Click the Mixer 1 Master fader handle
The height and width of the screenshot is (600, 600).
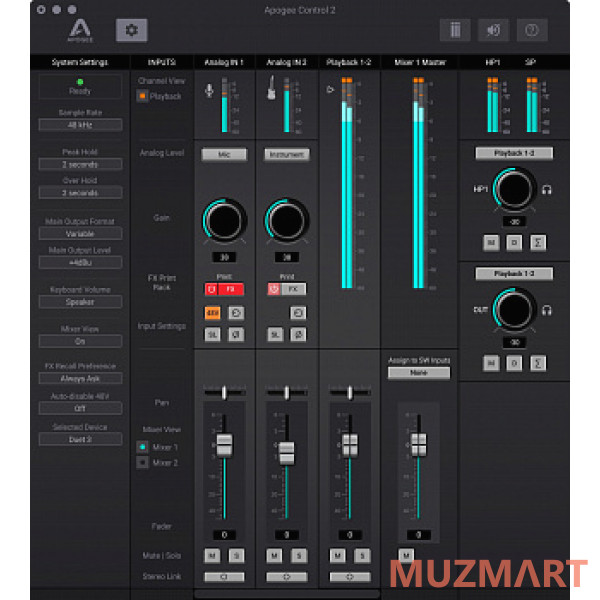(x=419, y=445)
